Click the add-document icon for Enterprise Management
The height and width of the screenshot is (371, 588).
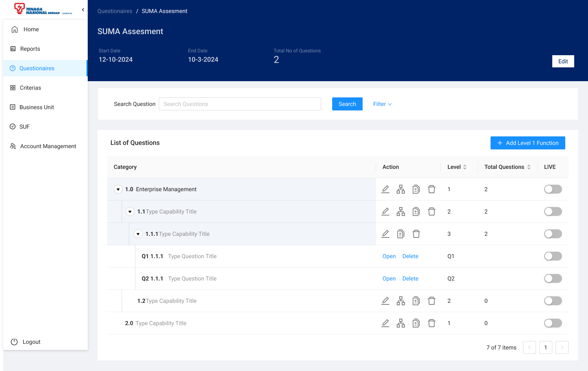click(x=416, y=189)
